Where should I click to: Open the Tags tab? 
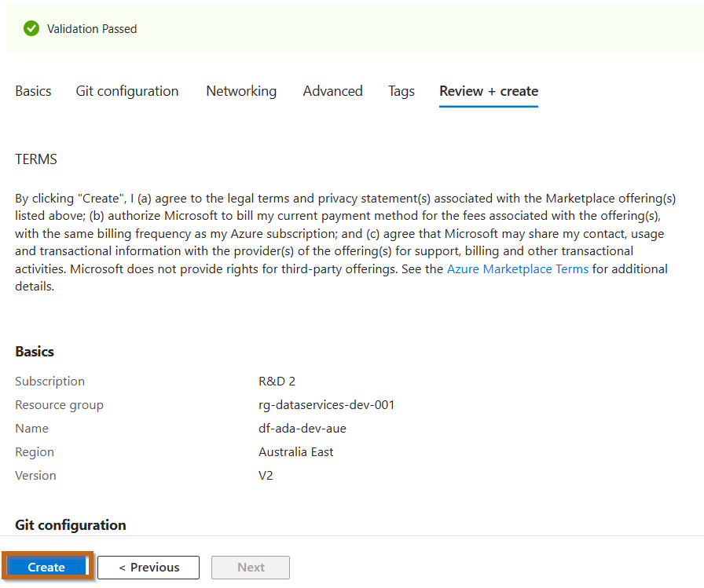pyautogui.click(x=401, y=91)
